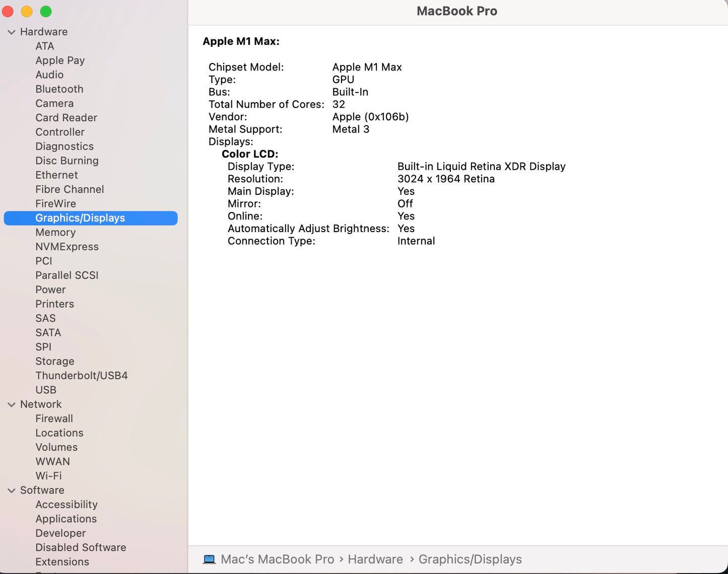The height and width of the screenshot is (574, 728).
Task: Select the highlighted Graphics/Displays row
Action: tap(91, 218)
